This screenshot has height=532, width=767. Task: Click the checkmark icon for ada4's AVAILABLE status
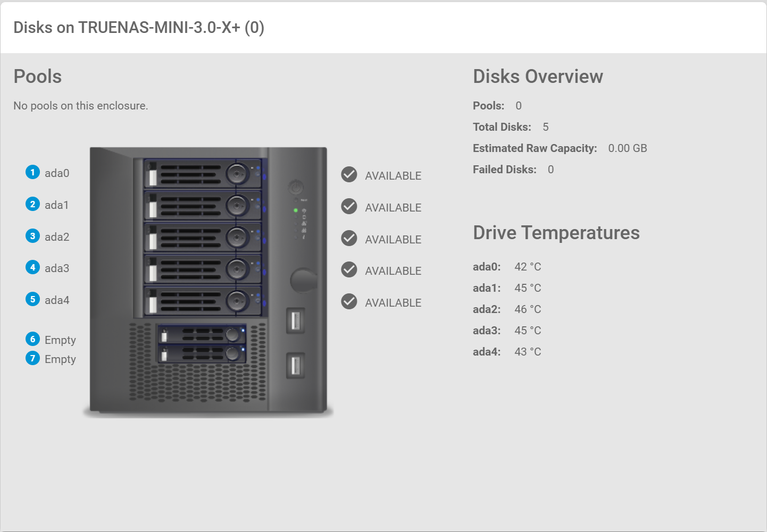point(349,301)
